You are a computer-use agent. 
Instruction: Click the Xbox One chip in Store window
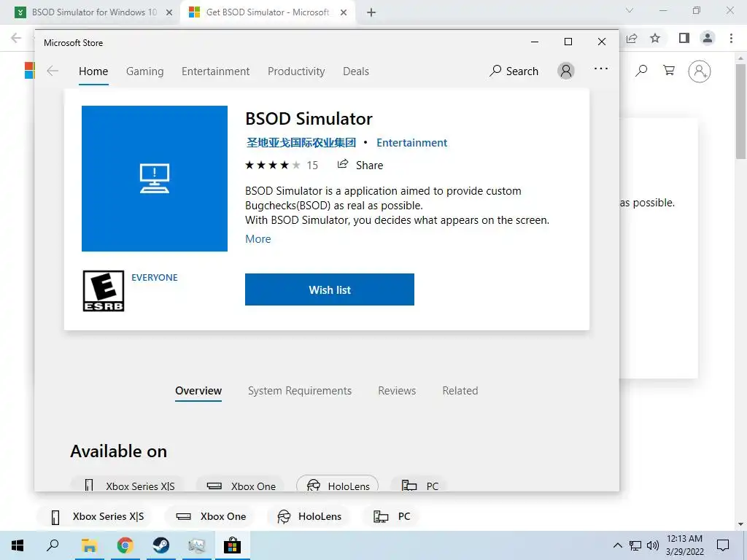pos(240,484)
